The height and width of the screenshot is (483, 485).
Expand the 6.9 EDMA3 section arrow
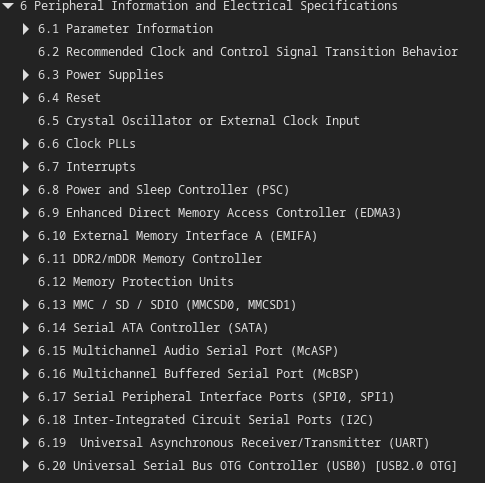(x=26, y=213)
